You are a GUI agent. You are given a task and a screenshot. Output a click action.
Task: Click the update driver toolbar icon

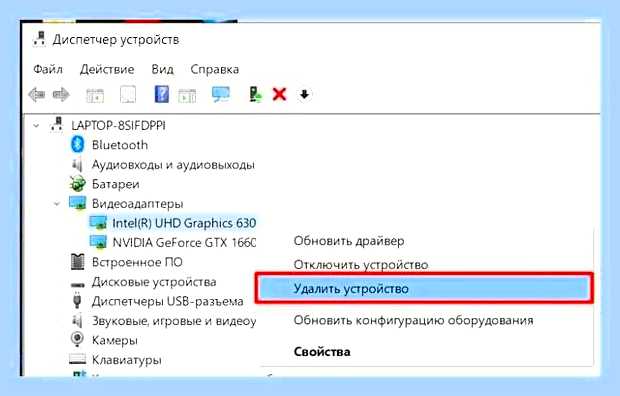click(x=255, y=95)
